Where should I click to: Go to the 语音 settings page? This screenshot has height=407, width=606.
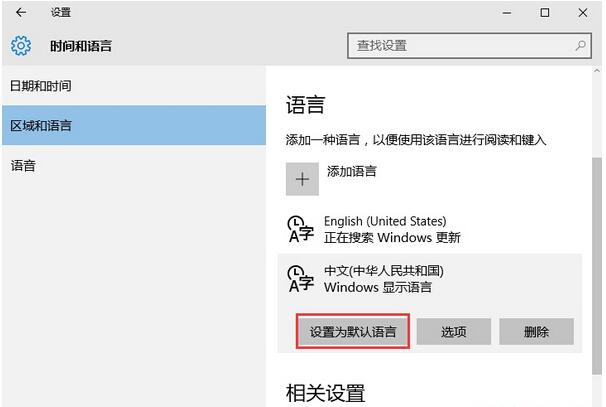(24, 166)
